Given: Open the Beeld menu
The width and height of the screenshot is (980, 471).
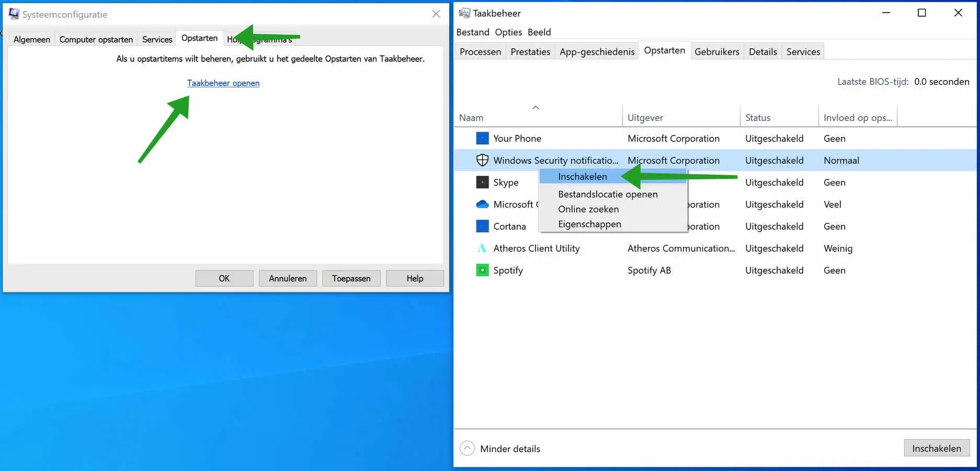Looking at the screenshot, I should tap(539, 32).
